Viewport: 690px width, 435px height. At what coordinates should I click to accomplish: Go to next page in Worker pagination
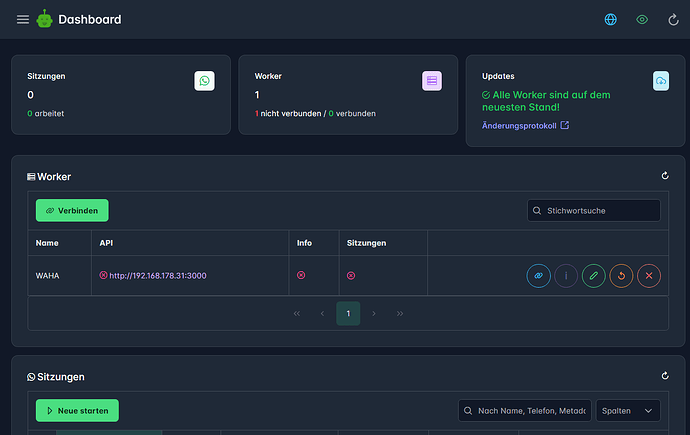[374, 314]
